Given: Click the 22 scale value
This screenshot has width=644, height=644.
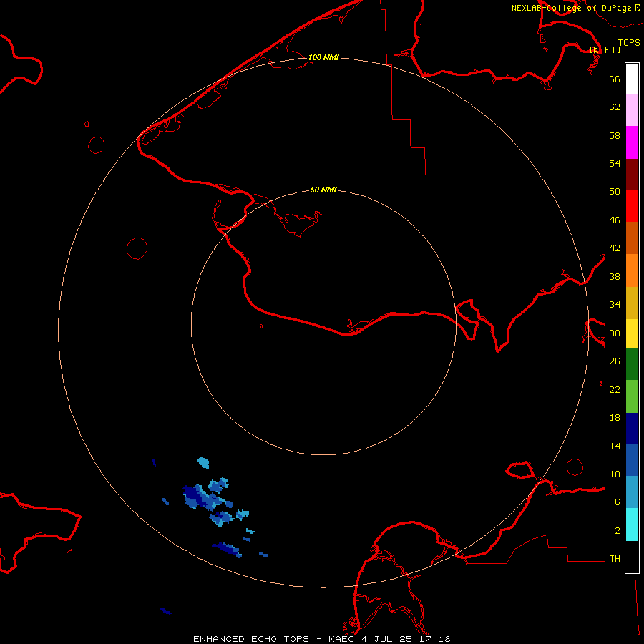Looking at the screenshot, I should tap(615, 390).
